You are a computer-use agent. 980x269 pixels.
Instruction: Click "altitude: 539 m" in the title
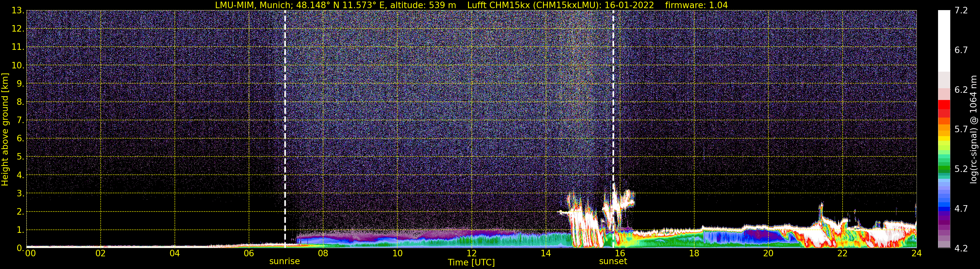pyautogui.click(x=423, y=5)
